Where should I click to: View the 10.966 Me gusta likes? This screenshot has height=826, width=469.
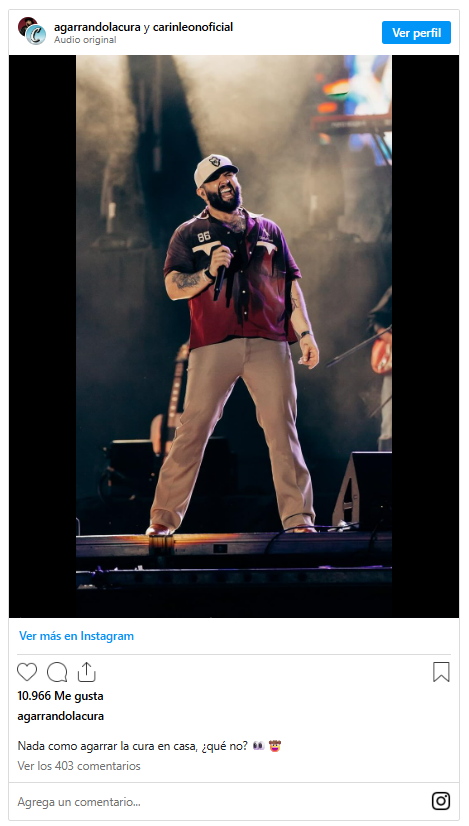[x=60, y=696]
